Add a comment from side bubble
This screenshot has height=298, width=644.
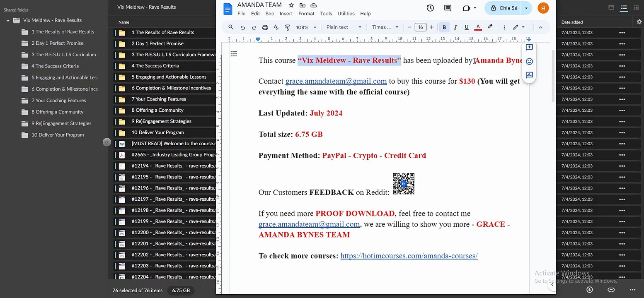(x=529, y=47)
